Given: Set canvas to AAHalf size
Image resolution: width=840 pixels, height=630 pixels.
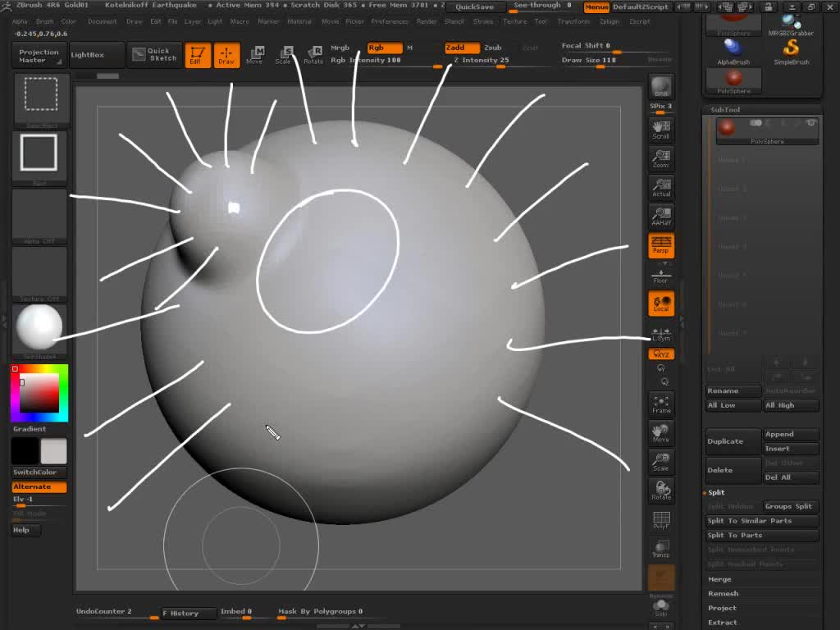Looking at the screenshot, I should click(661, 216).
